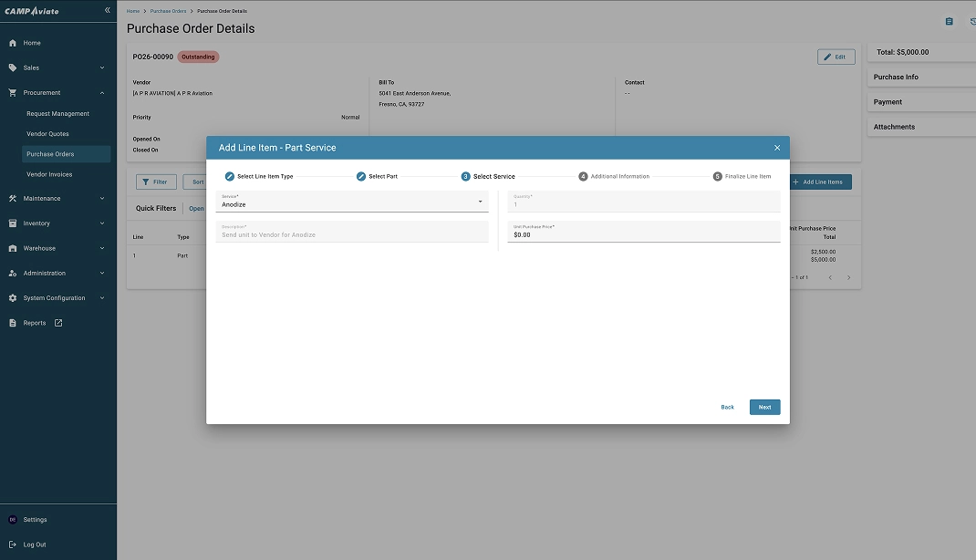Click the Next button in dialog
This screenshot has height=560, width=976.
(x=764, y=407)
